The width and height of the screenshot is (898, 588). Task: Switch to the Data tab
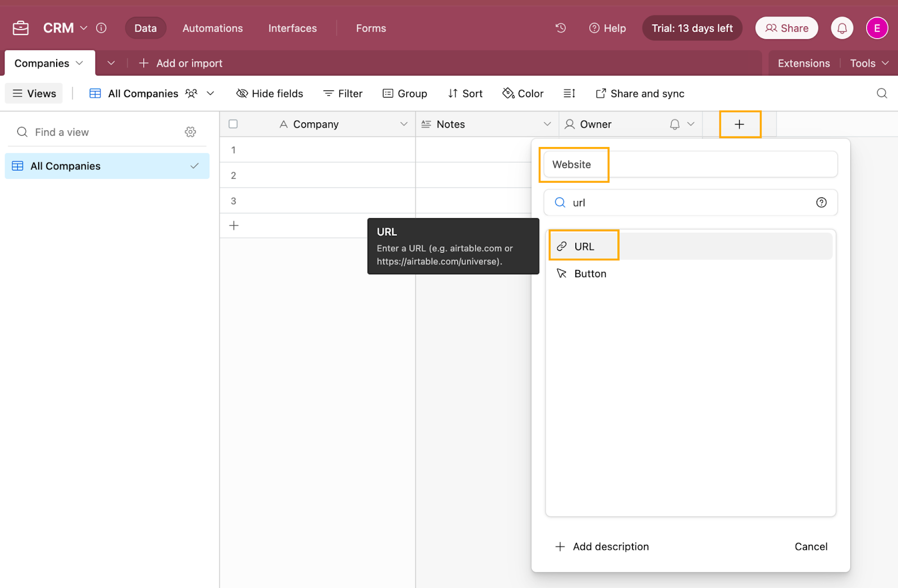click(145, 28)
